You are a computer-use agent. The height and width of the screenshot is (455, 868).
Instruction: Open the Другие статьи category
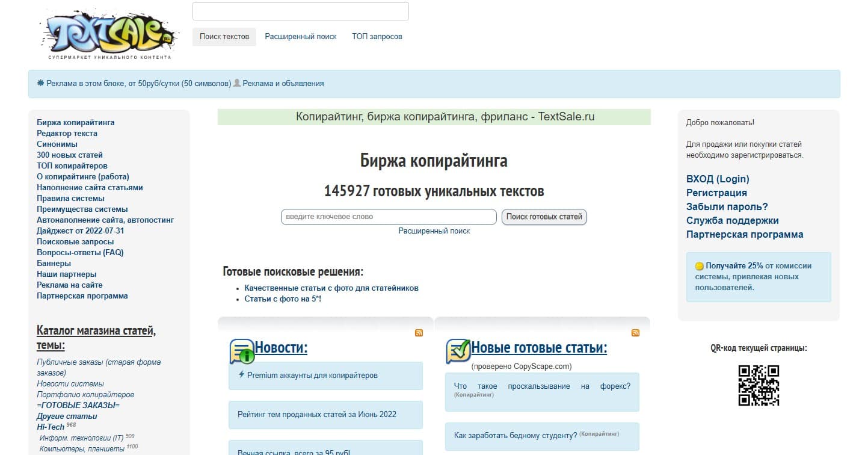(67, 416)
